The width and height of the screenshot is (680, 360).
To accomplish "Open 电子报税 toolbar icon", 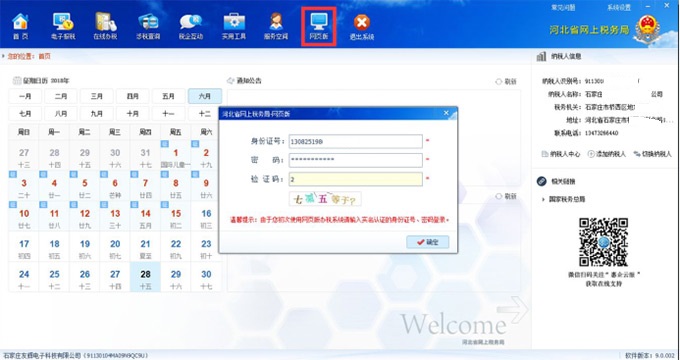I will pos(63,26).
